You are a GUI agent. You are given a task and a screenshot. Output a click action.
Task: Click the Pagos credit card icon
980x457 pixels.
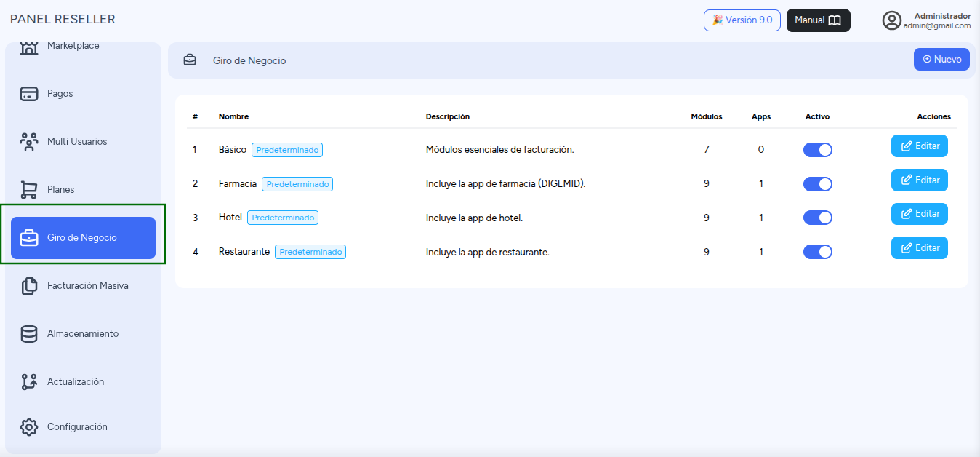click(x=28, y=94)
